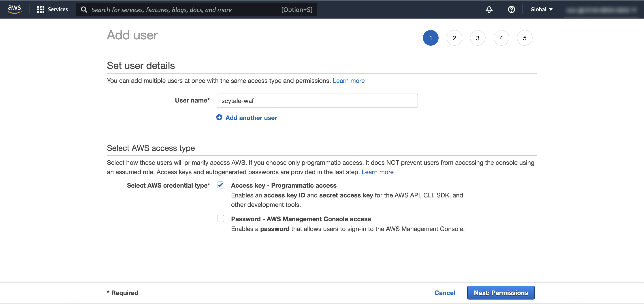
Task: Go to wizard step 3
Action: (x=478, y=38)
